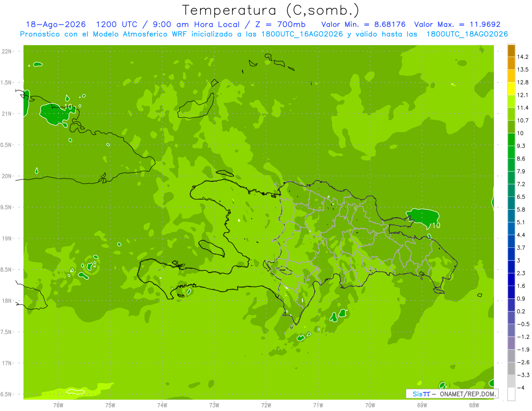This screenshot has width=532, height=411.
Task: Pick the colorbar swatch between 10.7 and 11.4
Action: click(511, 114)
